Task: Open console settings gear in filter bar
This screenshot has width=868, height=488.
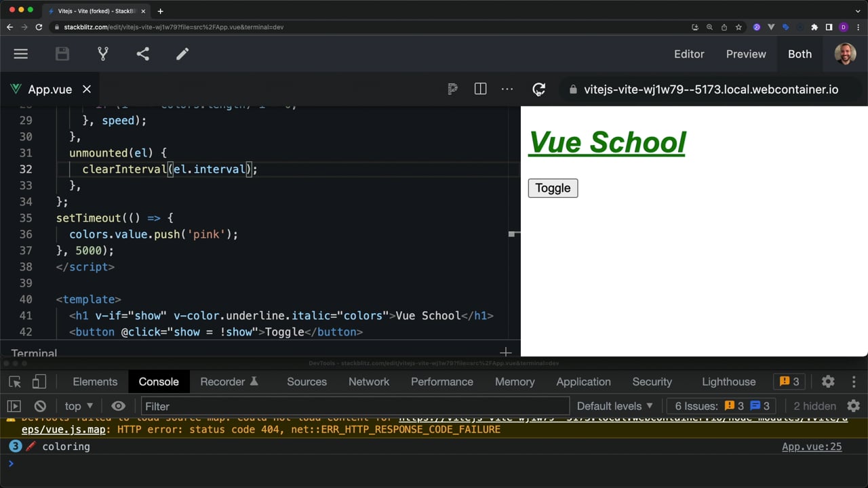Action: point(853,406)
